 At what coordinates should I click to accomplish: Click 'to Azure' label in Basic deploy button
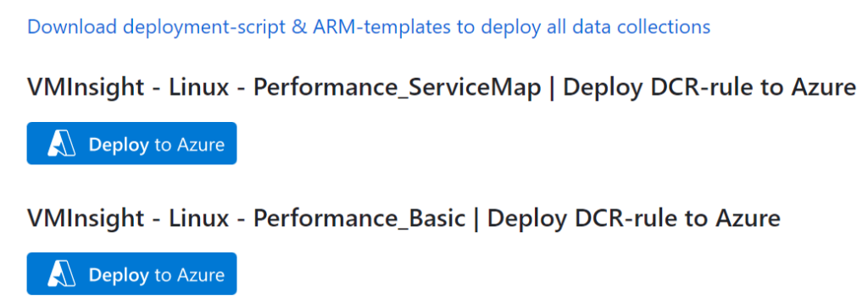(190, 275)
